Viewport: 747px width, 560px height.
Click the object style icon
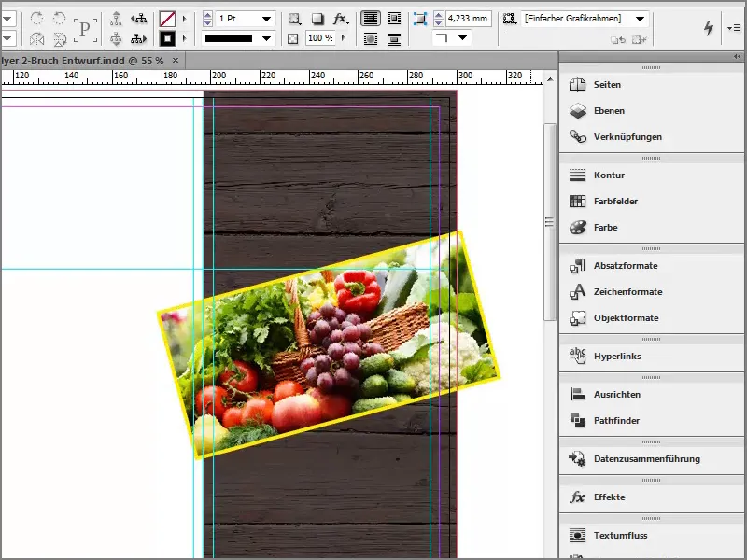tap(509, 19)
